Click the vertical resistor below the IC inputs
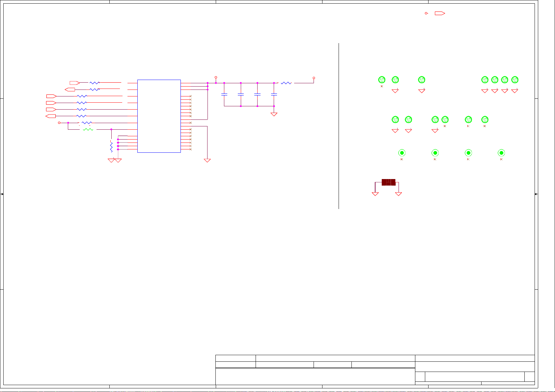The width and height of the screenshot is (555, 392). coord(111,147)
